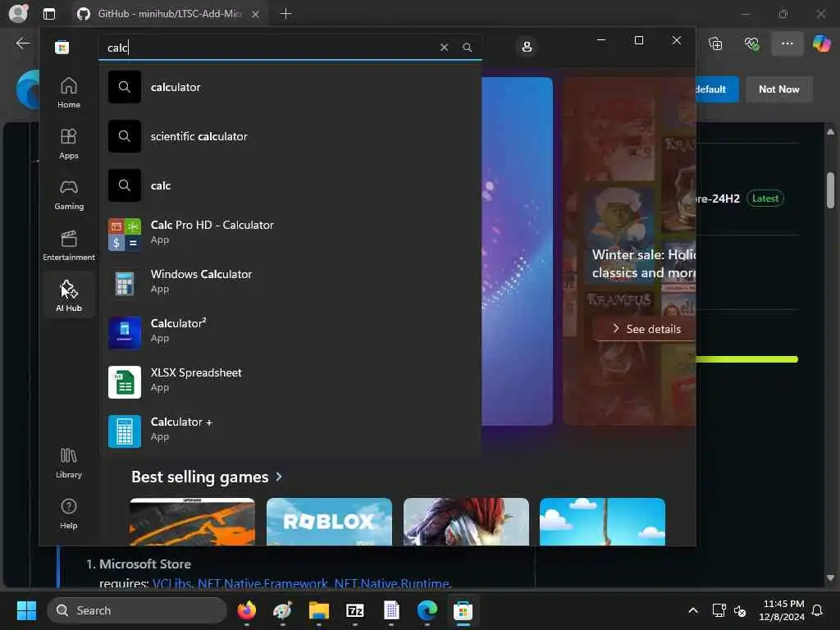The height and width of the screenshot is (630, 840).
Task: Open the Microsoft Store Home section
Action: coord(69,93)
